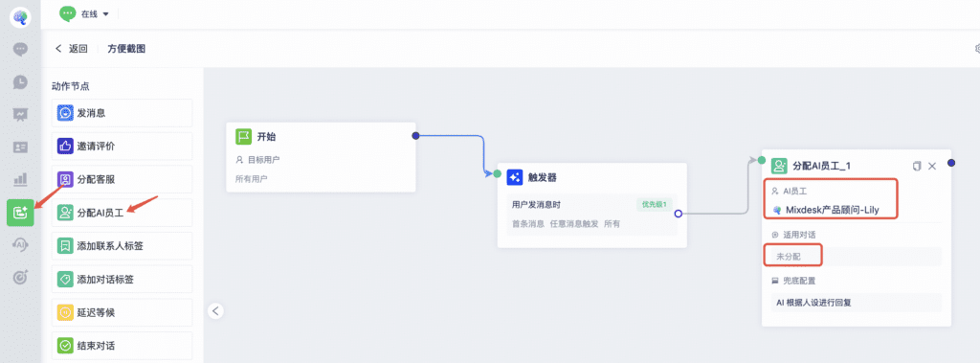Image resolution: width=980 pixels, height=363 pixels.
Task: Open the chat conversations sidebar icon
Action: point(21,49)
